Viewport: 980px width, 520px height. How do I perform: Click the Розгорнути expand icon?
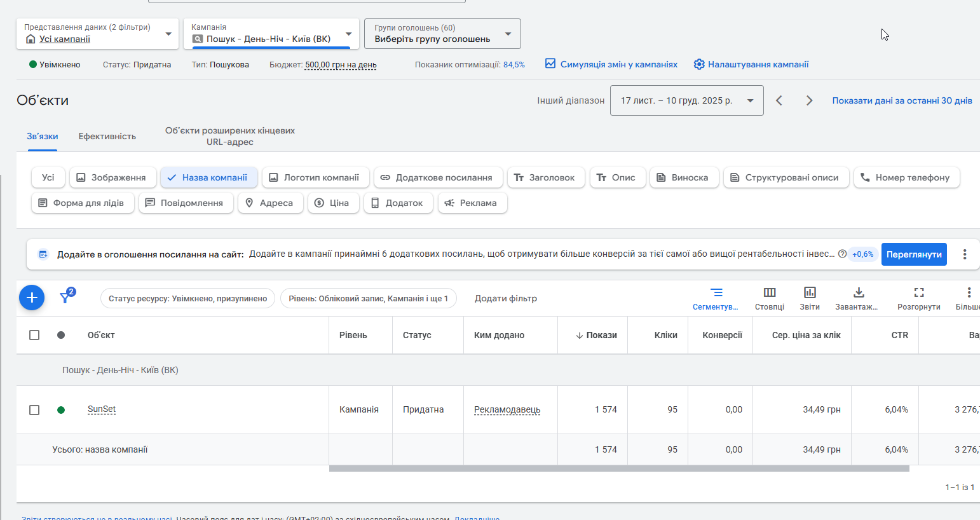tap(919, 292)
